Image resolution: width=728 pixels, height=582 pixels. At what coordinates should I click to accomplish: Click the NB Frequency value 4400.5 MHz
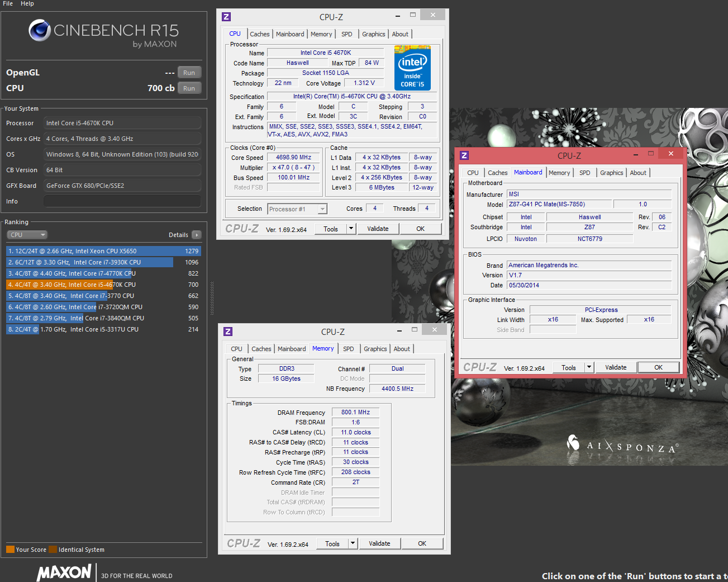tap(397, 389)
